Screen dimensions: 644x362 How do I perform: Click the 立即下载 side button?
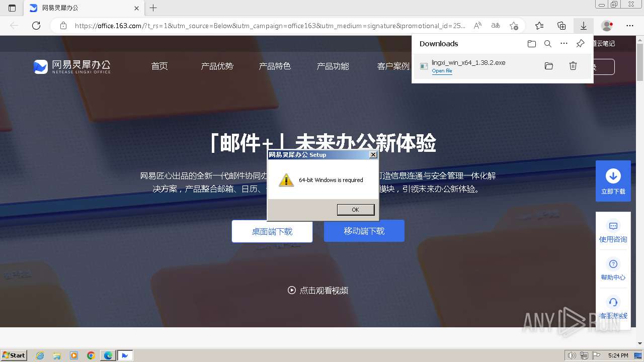(613, 181)
